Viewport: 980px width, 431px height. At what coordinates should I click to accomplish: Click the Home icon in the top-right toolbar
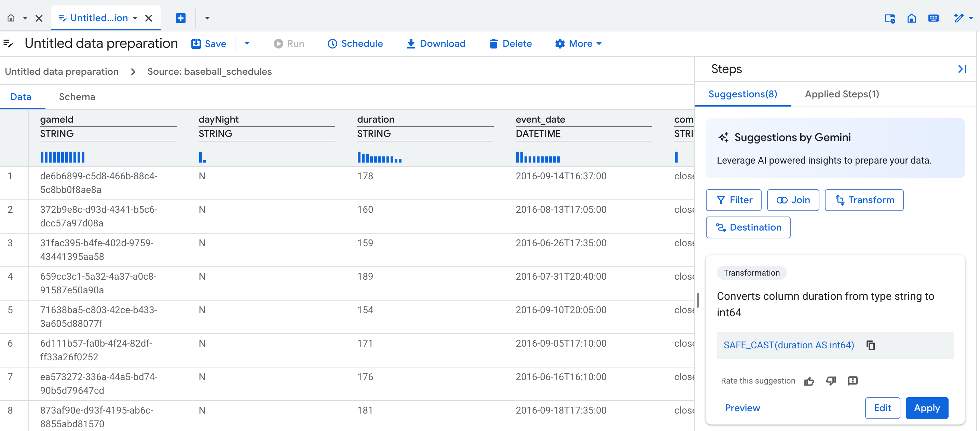[912, 18]
